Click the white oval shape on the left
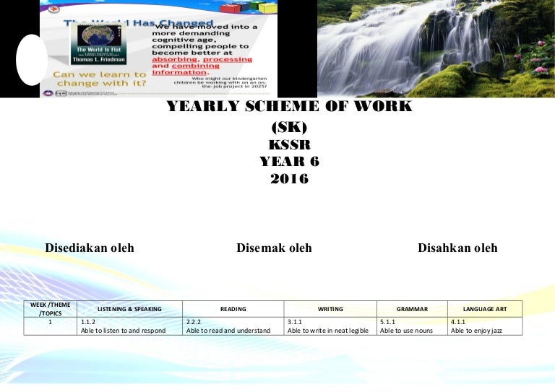 click(x=31, y=58)
